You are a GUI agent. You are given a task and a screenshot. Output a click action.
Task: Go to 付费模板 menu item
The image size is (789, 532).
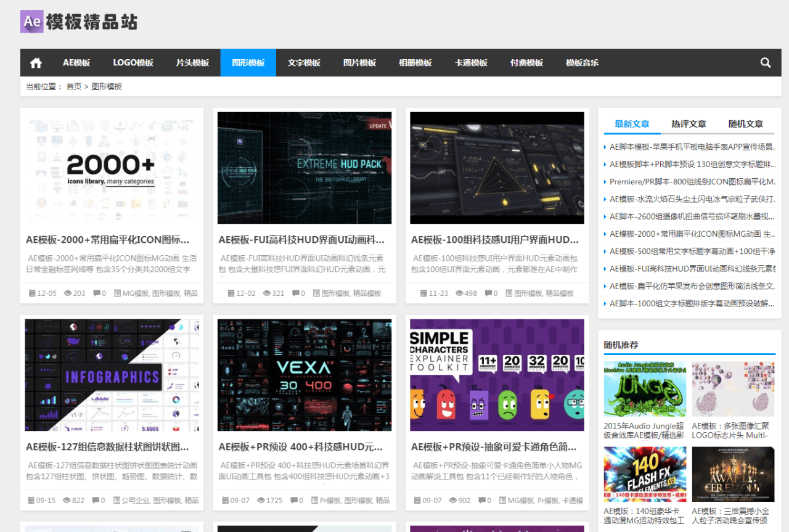[x=526, y=63]
